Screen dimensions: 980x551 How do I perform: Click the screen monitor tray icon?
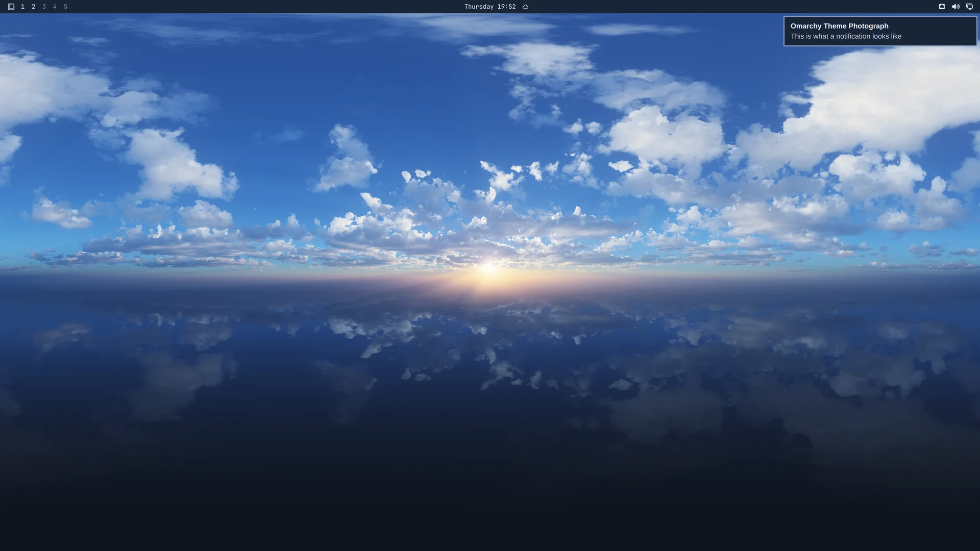(969, 7)
